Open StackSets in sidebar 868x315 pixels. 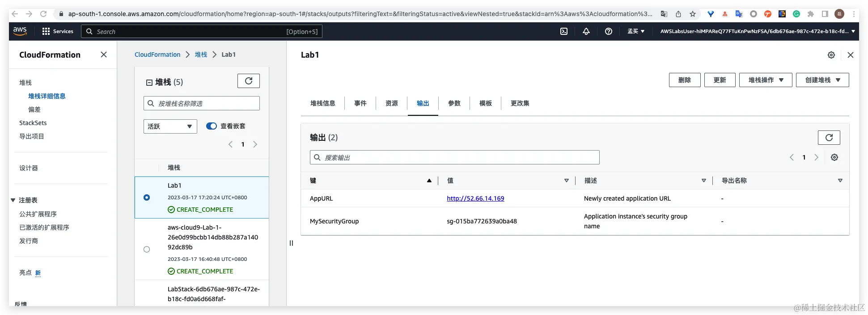click(33, 123)
